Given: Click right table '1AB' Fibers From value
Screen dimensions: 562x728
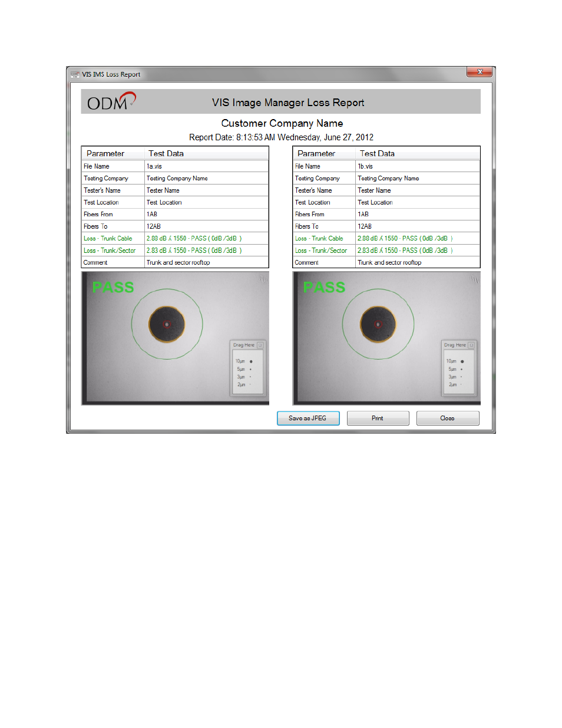Looking at the screenshot, I should point(363,215).
